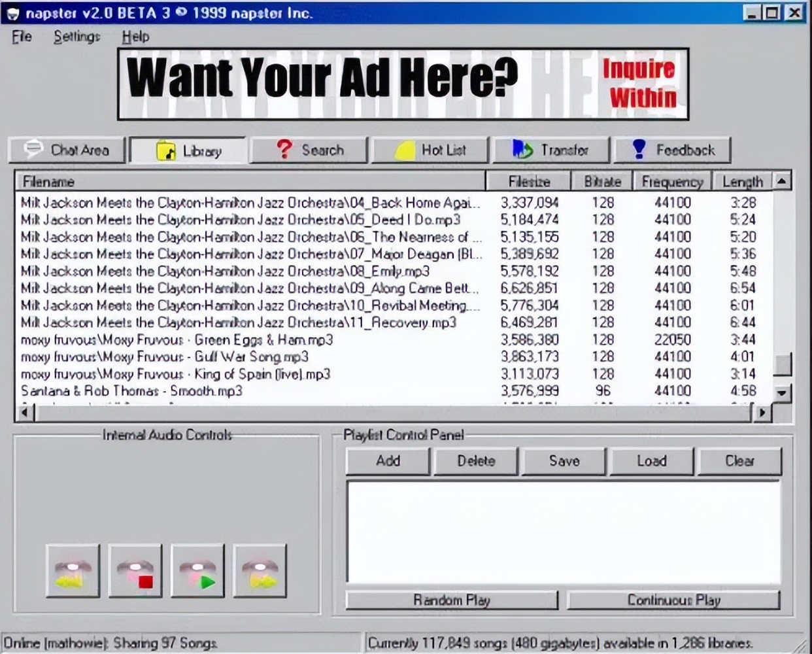The height and width of the screenshot is (654, 812).
Task: Sort by the Length column header
Action: click(x=743, y=181)
